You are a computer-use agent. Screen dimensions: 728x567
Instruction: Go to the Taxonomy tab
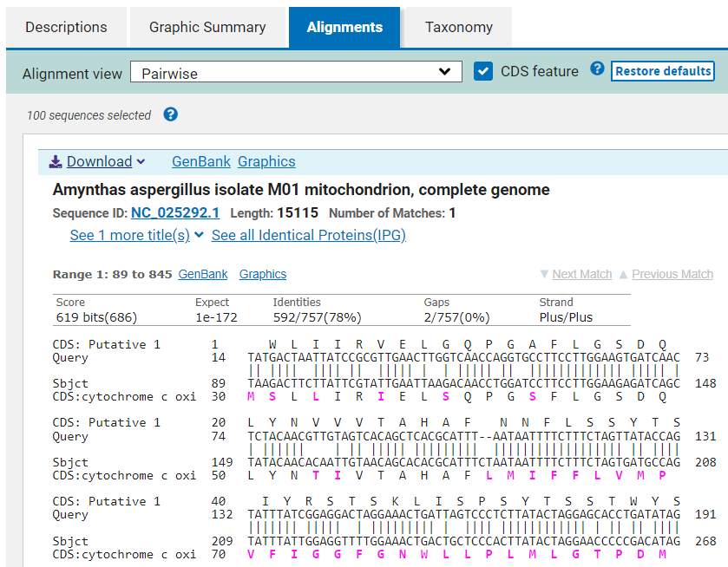tap(458, 27)
